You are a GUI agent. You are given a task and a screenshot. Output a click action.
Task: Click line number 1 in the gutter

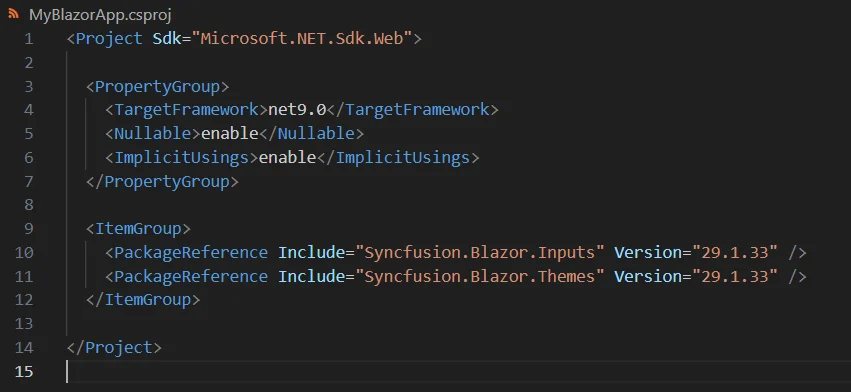click(28, 39)
